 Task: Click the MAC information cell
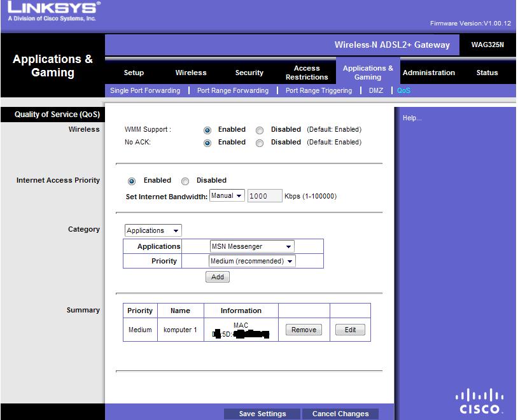241,330
